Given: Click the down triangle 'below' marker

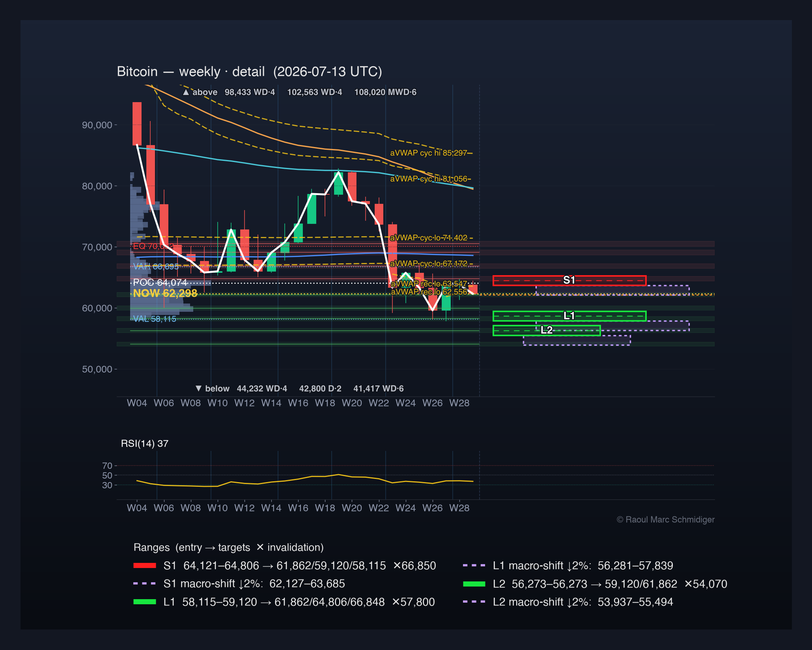Looking at the screenshot, I should [x=199, y=389].
